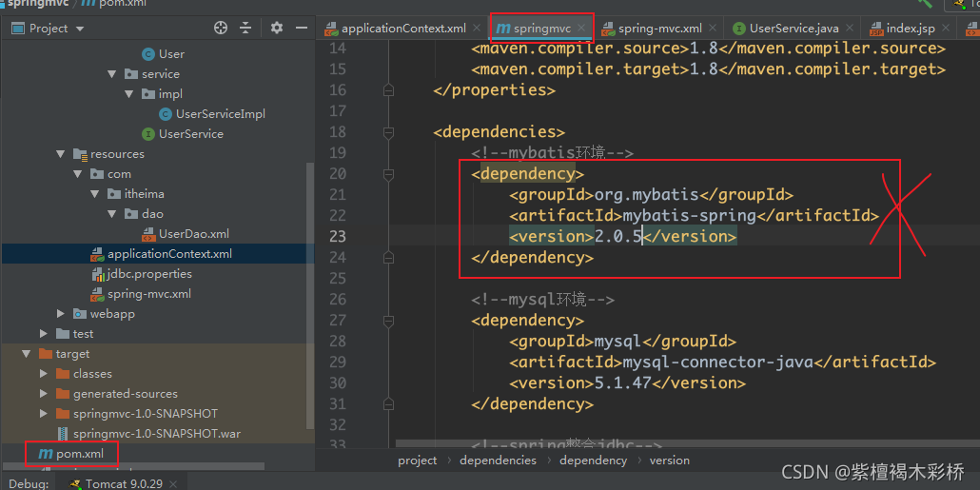Close the Tomcat 9.0.29 debug tab
Screen dimensions: 980x490
click(x=173, y=483)
